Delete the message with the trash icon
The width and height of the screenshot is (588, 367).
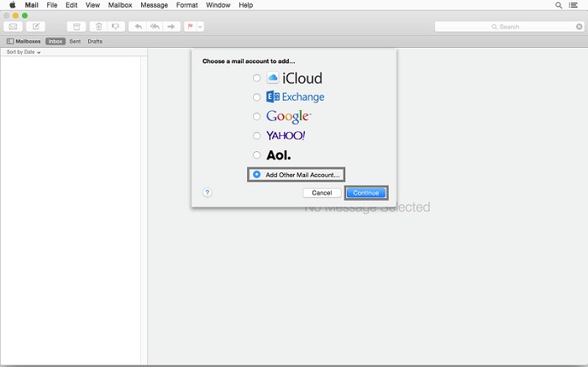click(x=98, y=27)
